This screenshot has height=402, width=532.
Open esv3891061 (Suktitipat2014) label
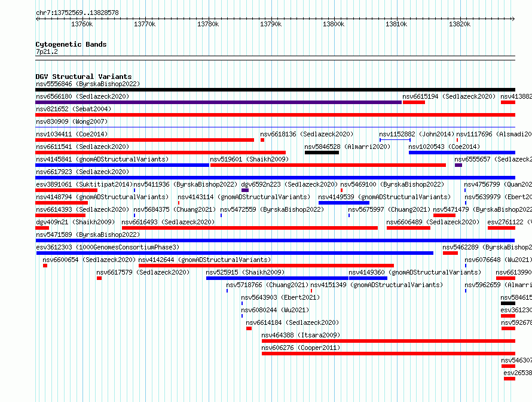(x=84, y=184)
